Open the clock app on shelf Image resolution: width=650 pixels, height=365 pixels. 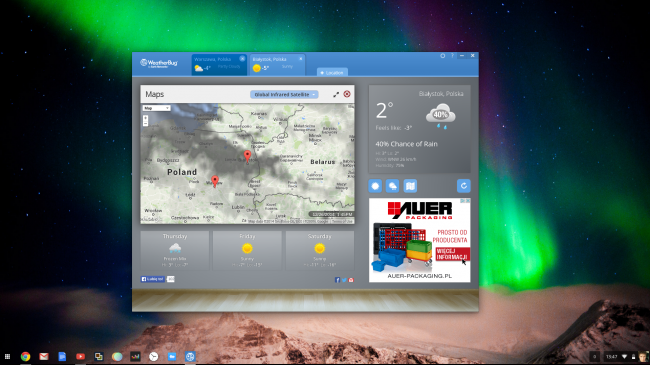[153, 356]
